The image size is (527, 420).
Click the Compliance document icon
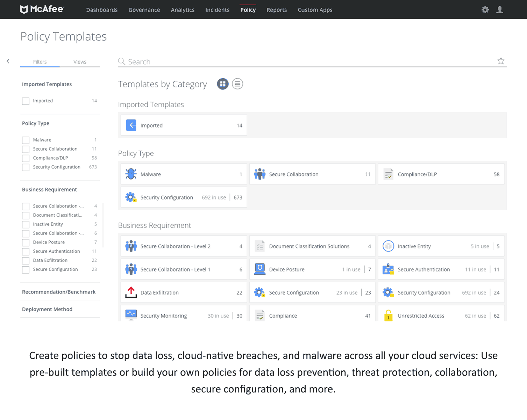click(x=260, y=315)
